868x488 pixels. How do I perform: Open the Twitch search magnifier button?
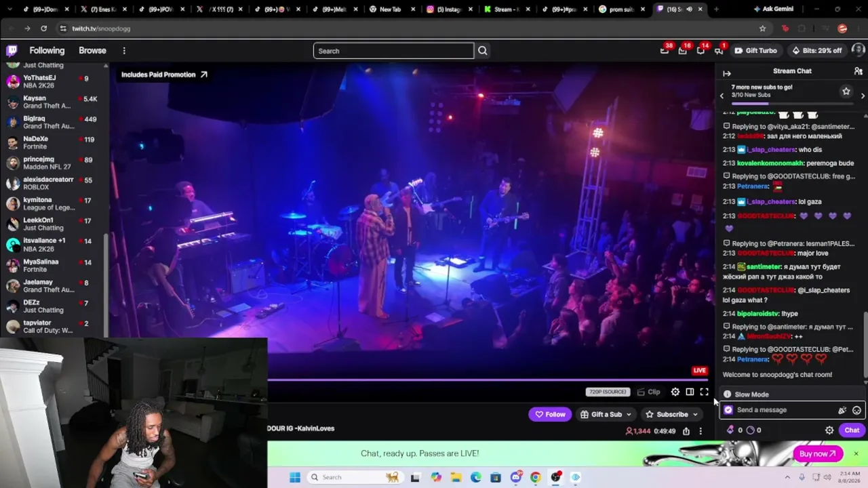483,51
